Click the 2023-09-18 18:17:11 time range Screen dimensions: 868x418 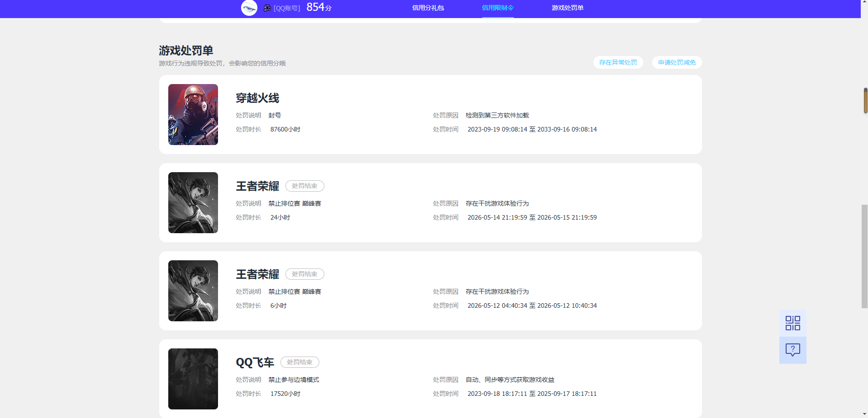pyautogui.click(x=532, y=394)
